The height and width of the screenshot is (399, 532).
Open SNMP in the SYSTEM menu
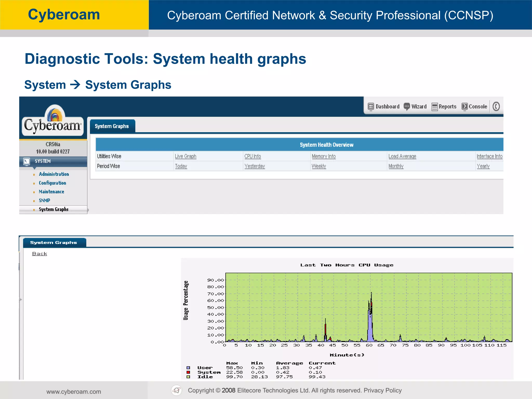point(44,201)
